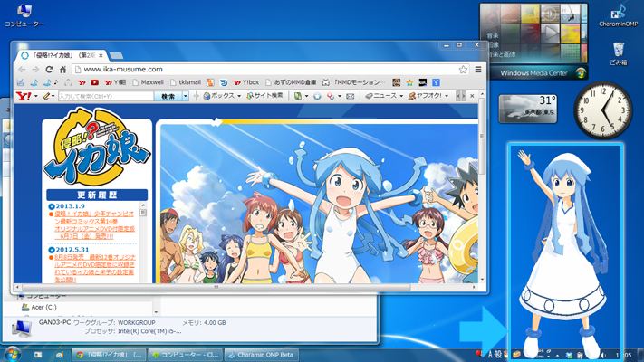This screenshot has width=644, height=362.
Task: Click the address bar showing www.ika-musume.com
Action: pos(271,70)
